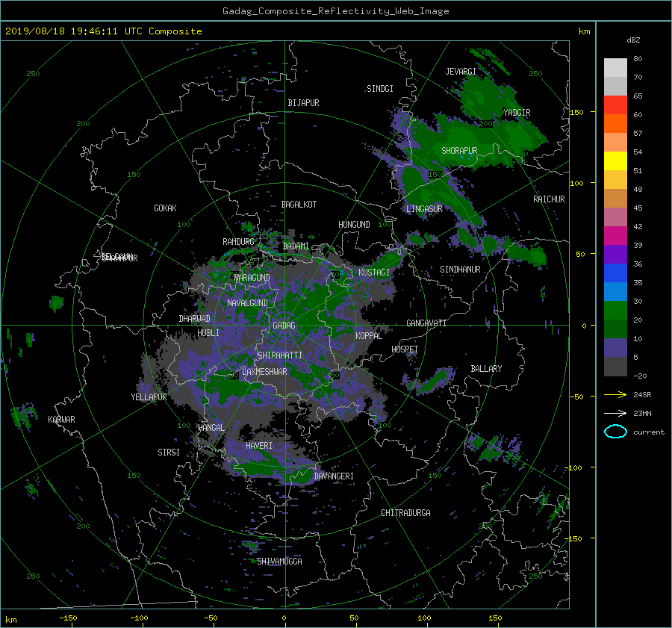The width and height of the screenshot is (672, 628).
Task: Click the yellow 24SR arrow legend icon
Action: 615,395
